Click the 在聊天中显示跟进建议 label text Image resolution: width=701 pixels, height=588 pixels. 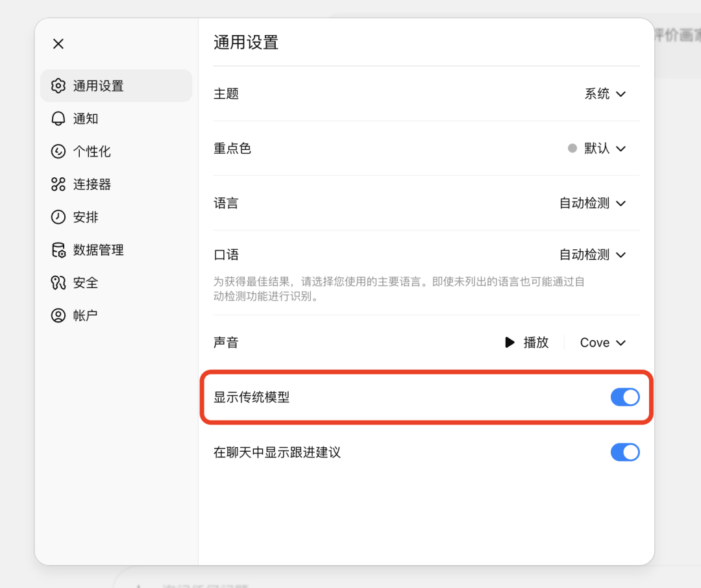point(277,452)
